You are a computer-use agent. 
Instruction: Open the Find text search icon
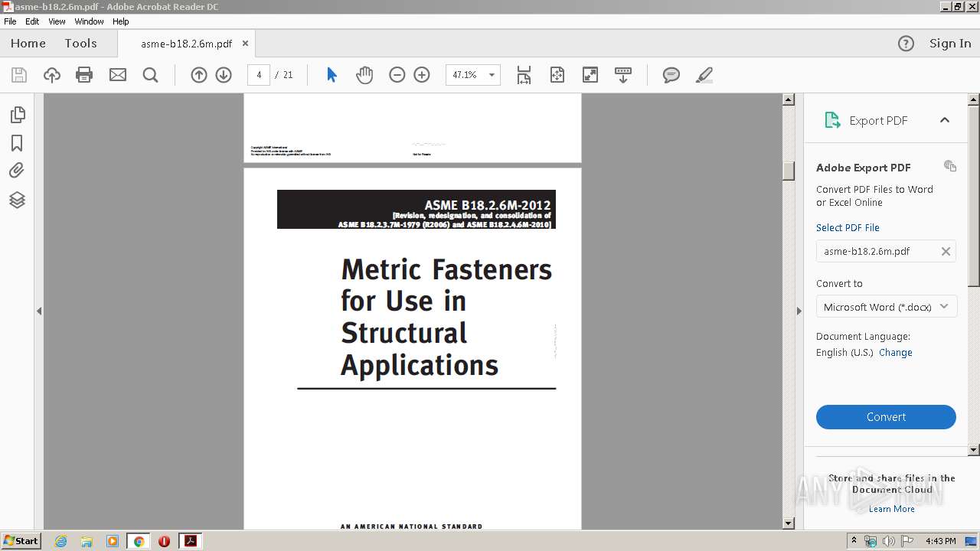[x=150, y=75]
